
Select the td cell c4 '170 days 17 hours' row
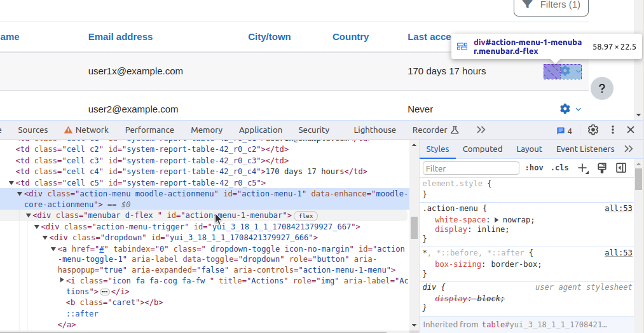(x=191, y=172)
